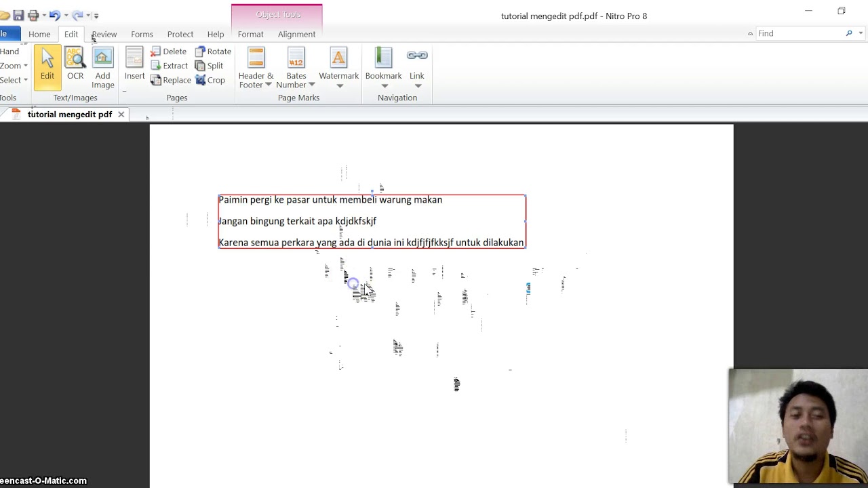
Task: Select the Edit tool in Text/Images group
Action: click(x=47, y=67)
